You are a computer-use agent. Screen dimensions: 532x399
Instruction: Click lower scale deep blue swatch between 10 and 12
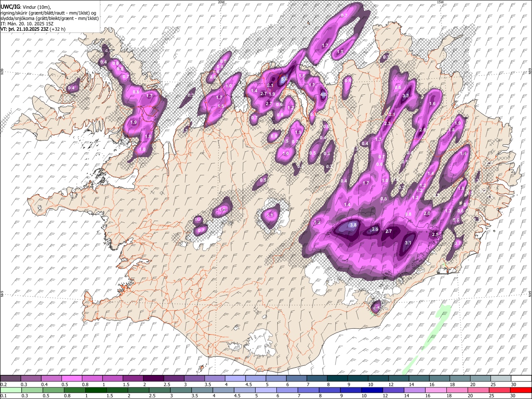tap(372, 390)
